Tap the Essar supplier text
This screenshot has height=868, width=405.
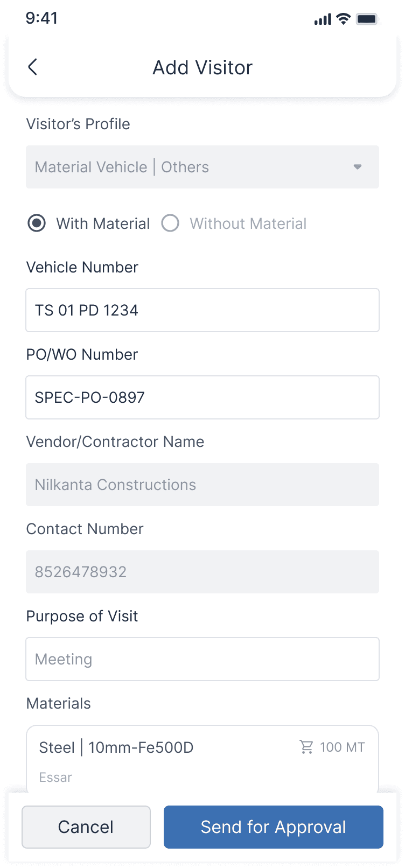click(55, 778)
